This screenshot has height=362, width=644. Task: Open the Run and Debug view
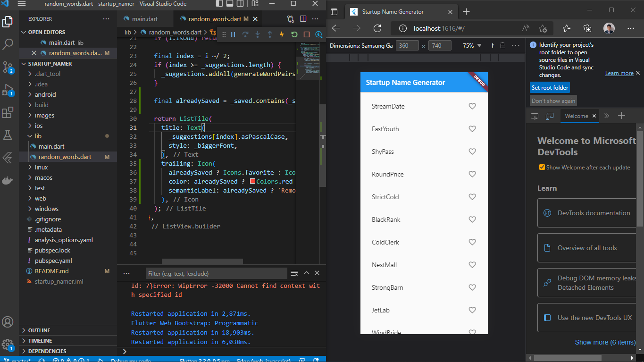click(8, 90)
